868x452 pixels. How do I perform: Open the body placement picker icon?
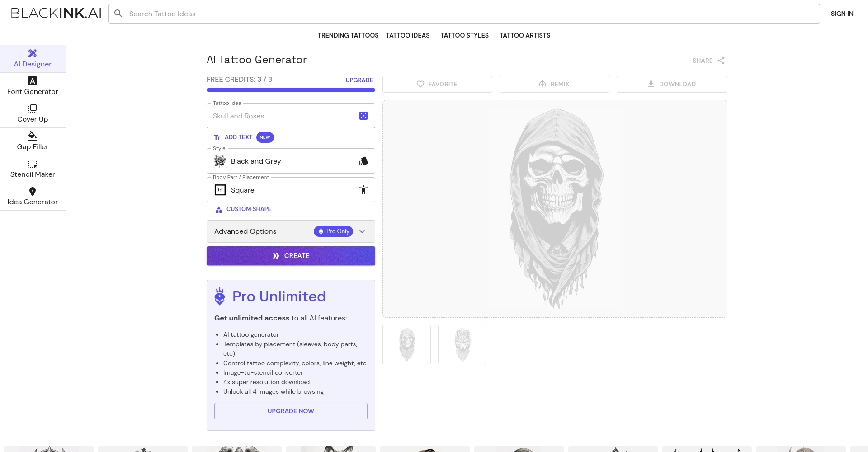[363, 190]
